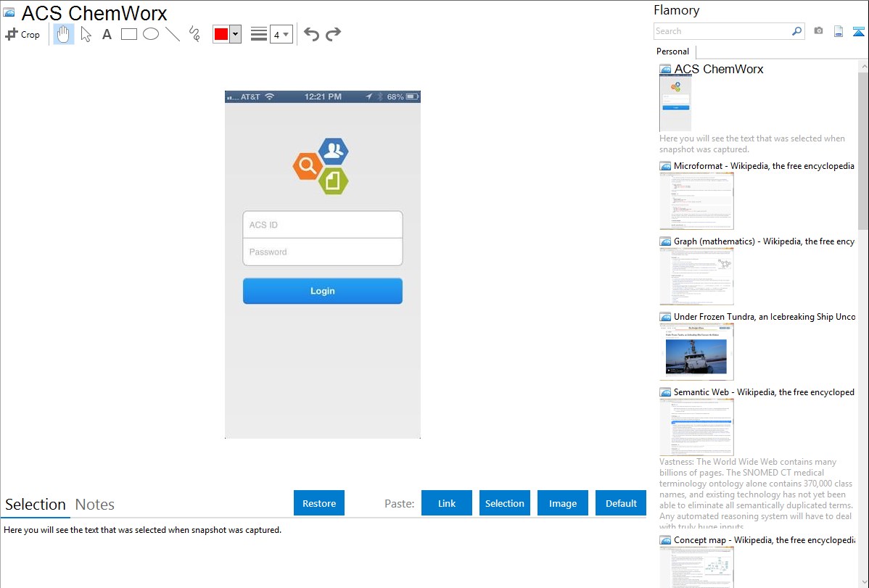The height and width of the screenshot is (588, 869).
Task: Open the color picker dropdown arrow
Action: [x=236, y=34]
